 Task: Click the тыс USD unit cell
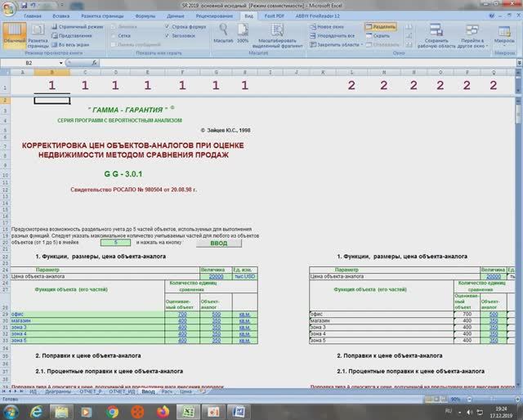(x=245, y=276)
